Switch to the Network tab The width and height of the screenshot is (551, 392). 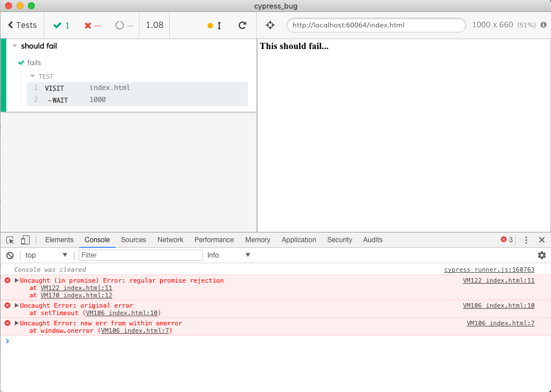click(x=170, y=240)
